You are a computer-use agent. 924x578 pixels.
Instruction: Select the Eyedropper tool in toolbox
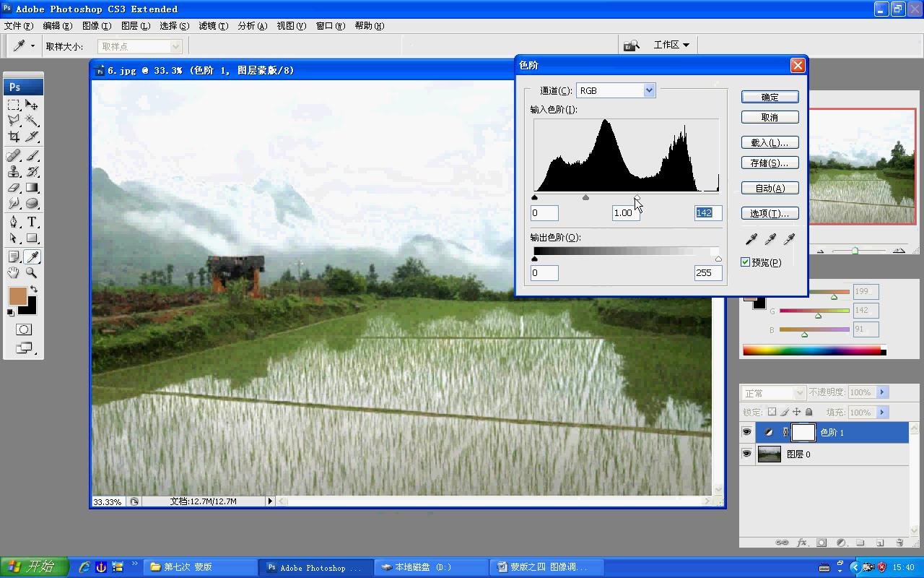tap(32, 256)
